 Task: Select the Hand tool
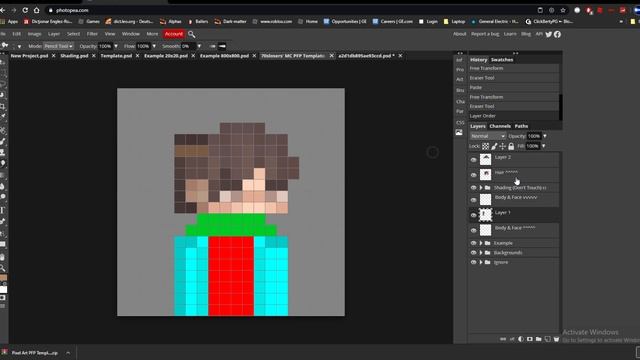tap(2, 257)
